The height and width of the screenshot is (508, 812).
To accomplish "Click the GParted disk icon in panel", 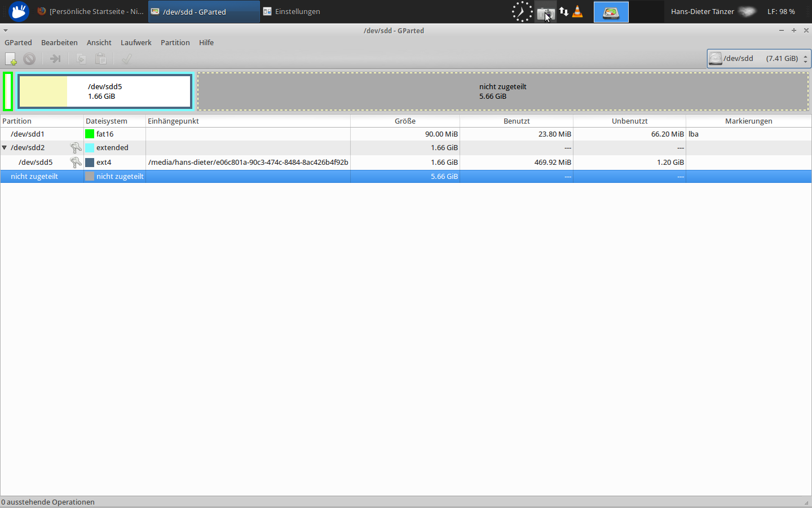I will coord(611,12).
